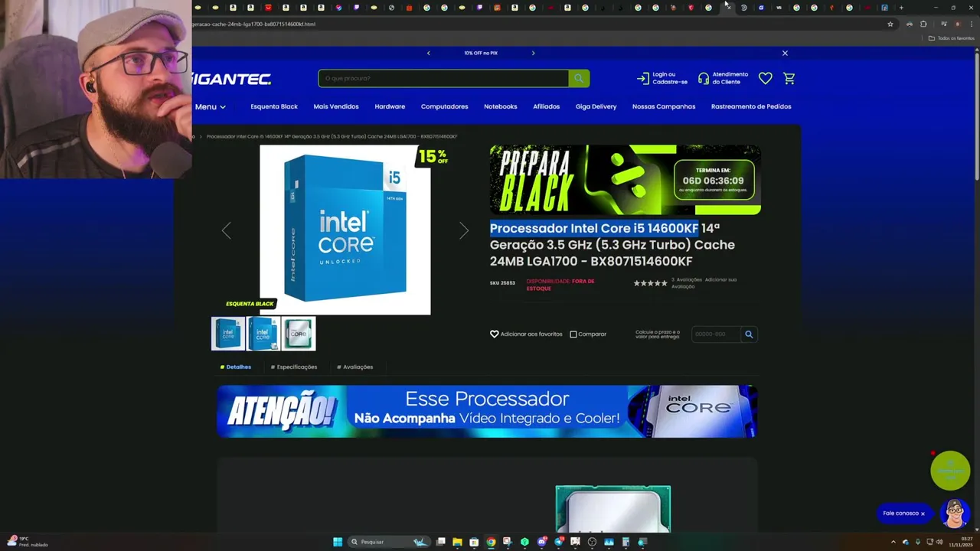Viewport: 980px width, 551px height.
Task: Open the wishlist heart icon in header
Action: 765,78
